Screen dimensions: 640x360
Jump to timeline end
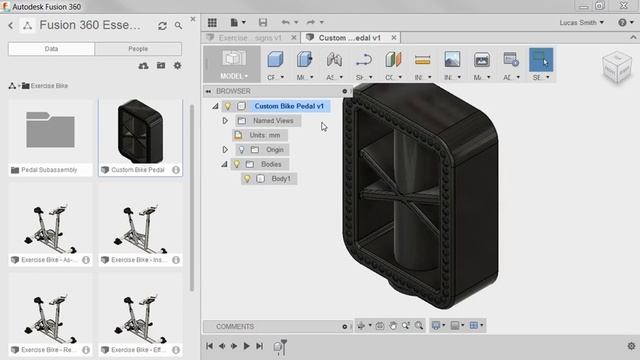[x=259, y=346]
